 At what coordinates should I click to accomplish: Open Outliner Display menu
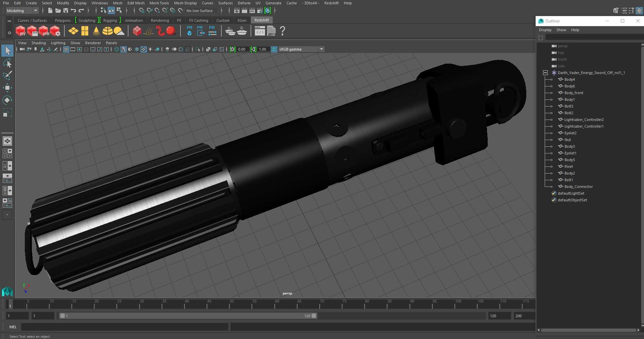click(x=545, y=30)
